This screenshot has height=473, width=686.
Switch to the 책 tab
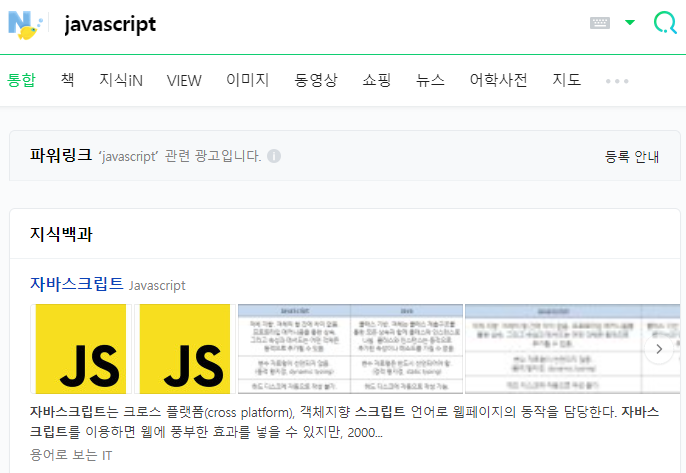[x=67, y=80]
